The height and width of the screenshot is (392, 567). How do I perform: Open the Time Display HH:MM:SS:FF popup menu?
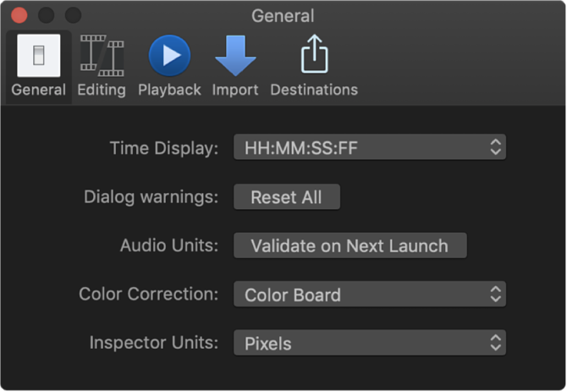coord(369,147)
